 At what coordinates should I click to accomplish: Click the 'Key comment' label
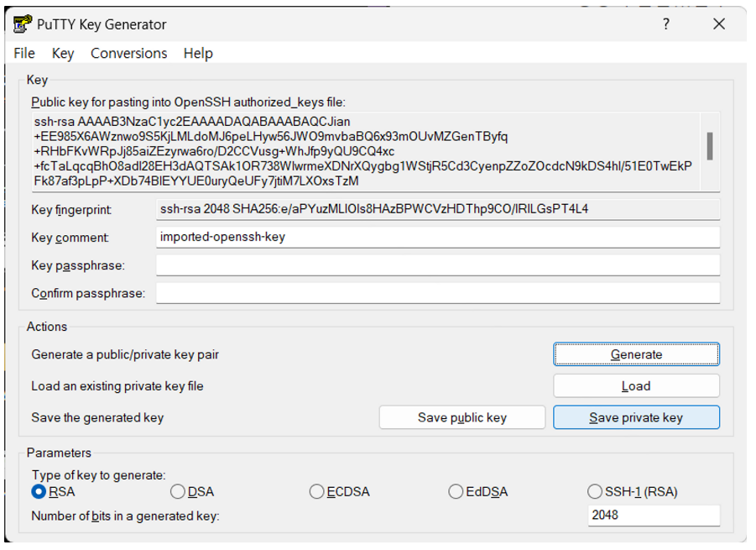click(x=70, y=238)
